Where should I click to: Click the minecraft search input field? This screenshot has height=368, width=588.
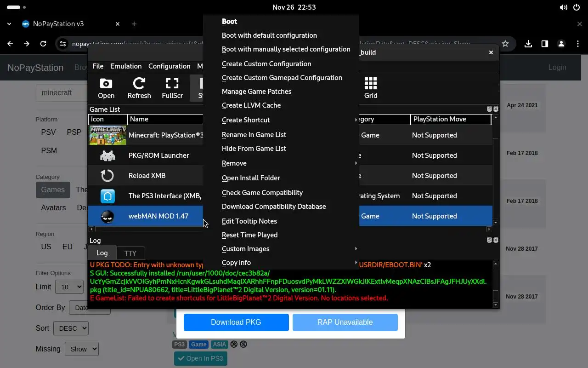pos(62,93)
